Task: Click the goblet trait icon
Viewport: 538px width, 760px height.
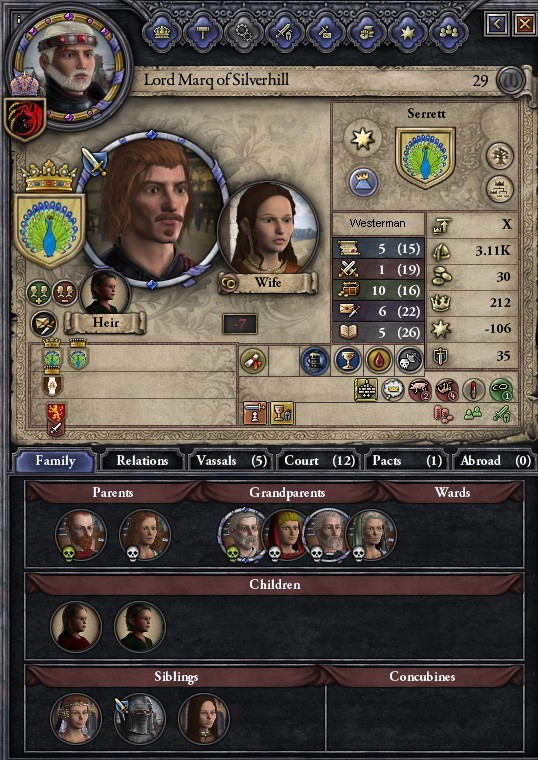Action: pos(348,361)
